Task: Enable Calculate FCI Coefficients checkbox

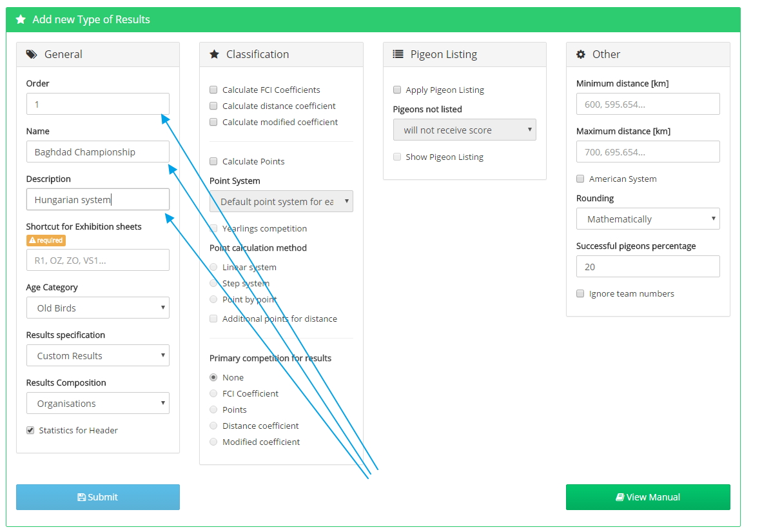Action: pyautogui.click(x=213, y=90)
